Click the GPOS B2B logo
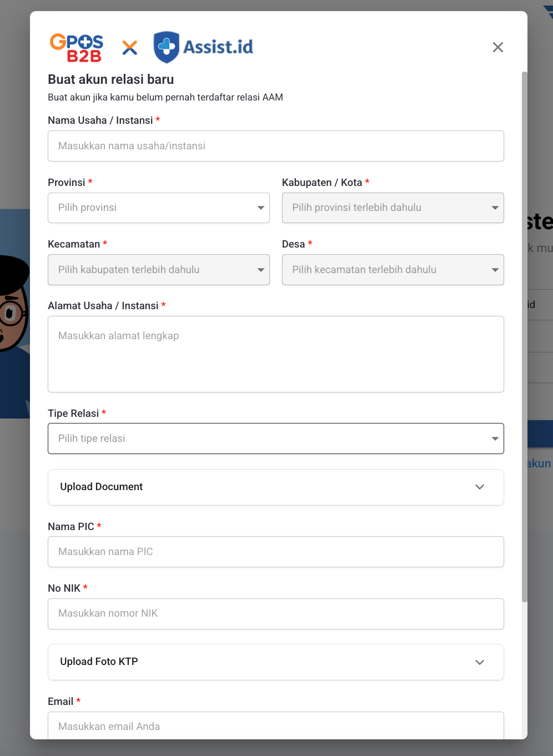The height and width of the screenshot is (756, 553). (x=77, y=48)
